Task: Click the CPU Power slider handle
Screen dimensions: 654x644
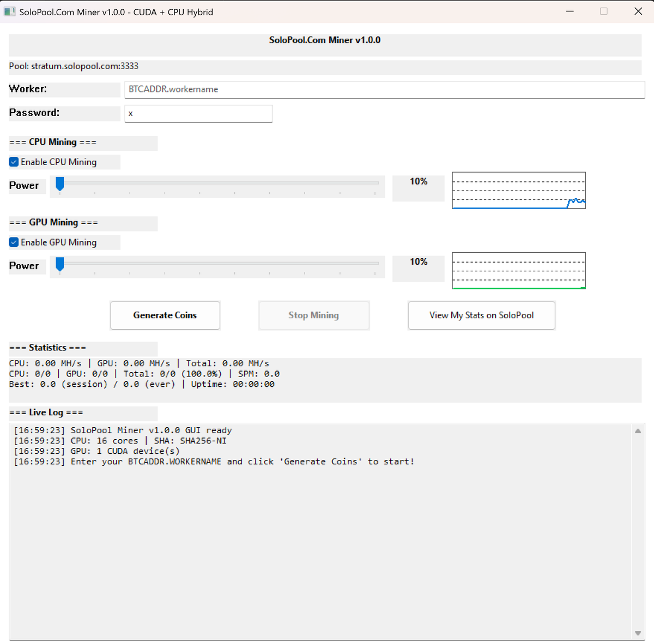Action: [x=60, y=185]
